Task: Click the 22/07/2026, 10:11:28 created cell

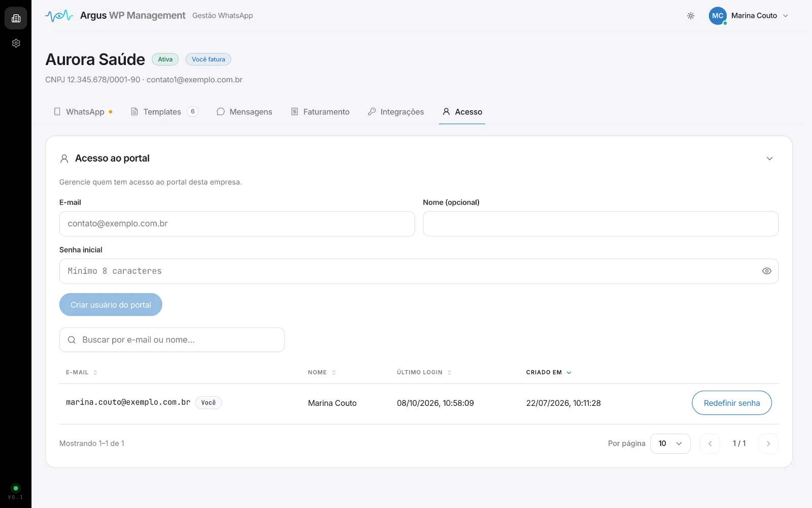Action: point(563,403)
